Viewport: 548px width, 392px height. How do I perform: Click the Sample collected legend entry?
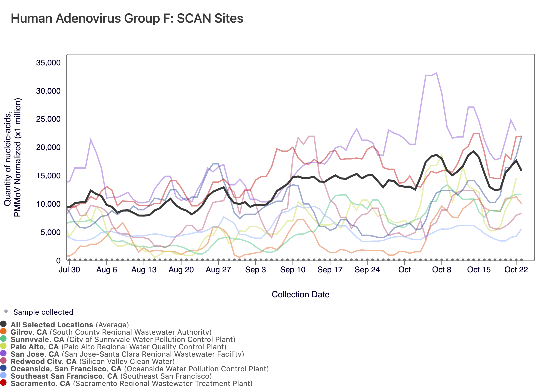pos(43,312)
